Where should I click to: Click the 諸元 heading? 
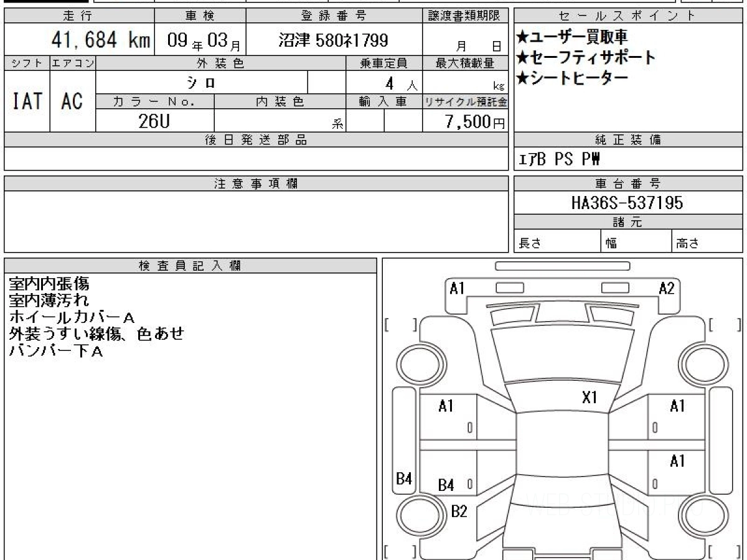pos(628,222)
